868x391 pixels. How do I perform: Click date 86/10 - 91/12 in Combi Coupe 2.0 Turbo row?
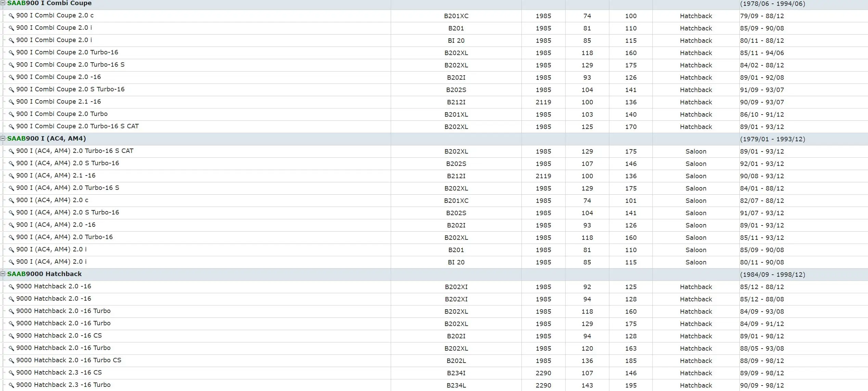(762, 115)
